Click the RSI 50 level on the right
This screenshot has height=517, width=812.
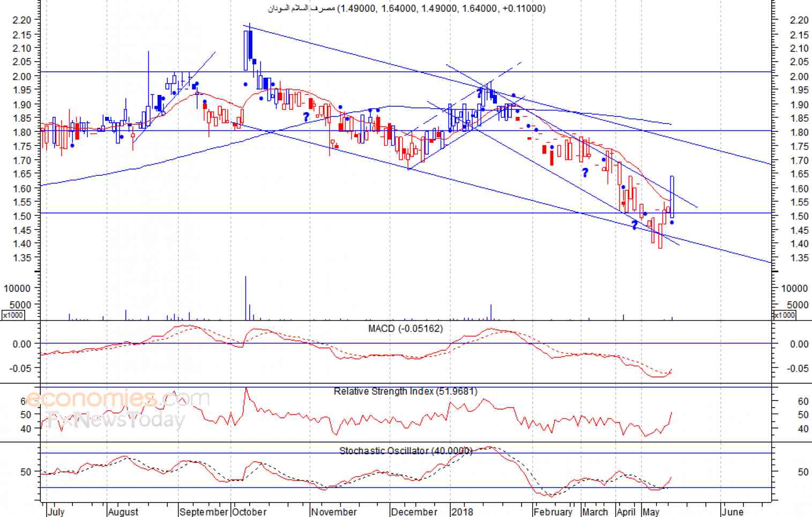803,415
